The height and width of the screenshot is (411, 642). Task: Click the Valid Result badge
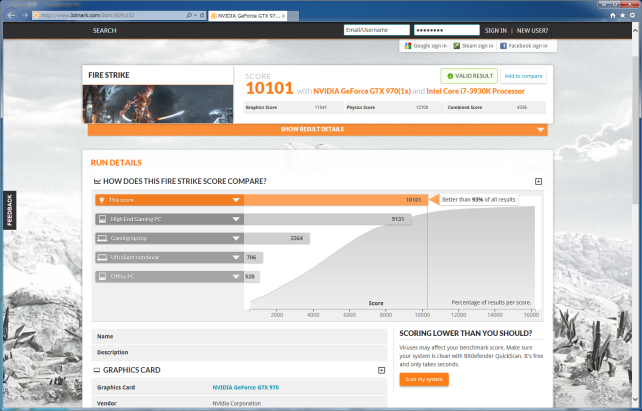(x=469, y=76)
